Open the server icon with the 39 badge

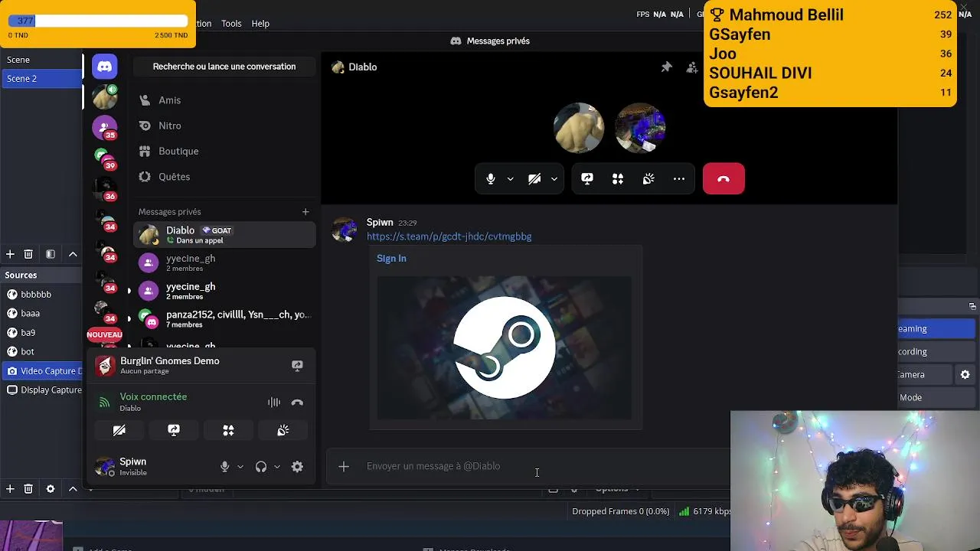click(105, 158)
